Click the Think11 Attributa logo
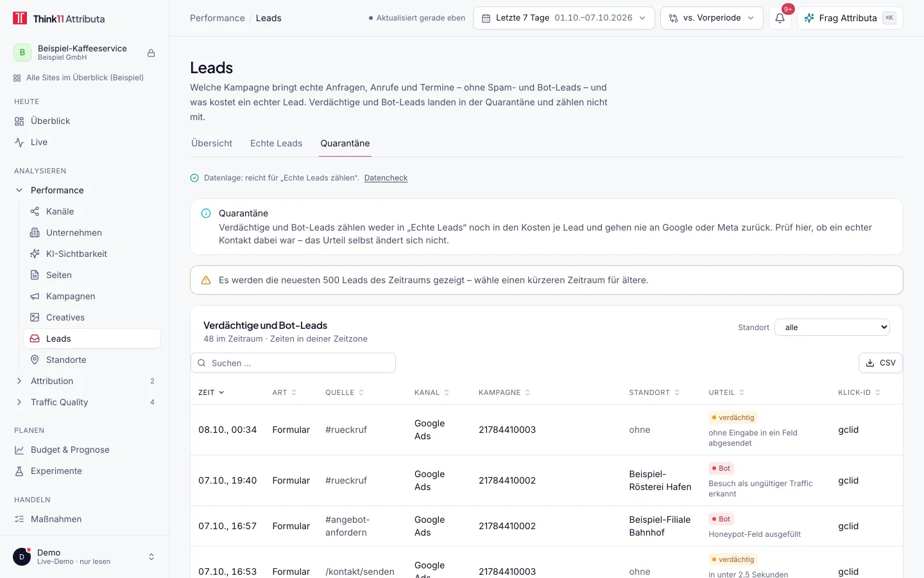 point(59,19)
